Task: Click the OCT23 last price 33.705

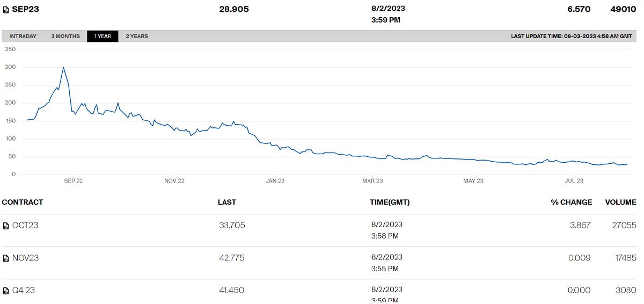Action: [232, 226]
